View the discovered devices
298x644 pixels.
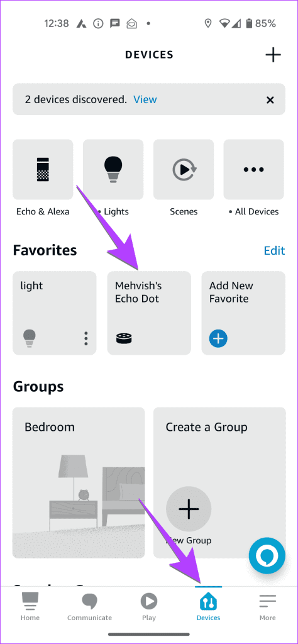[145, 99]
